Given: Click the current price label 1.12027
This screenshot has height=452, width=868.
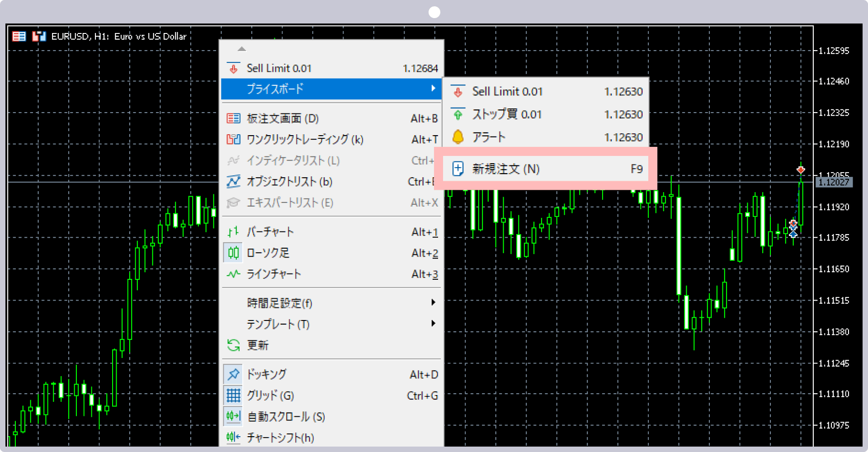Looking at the screenshot, I should click(833, 182).
